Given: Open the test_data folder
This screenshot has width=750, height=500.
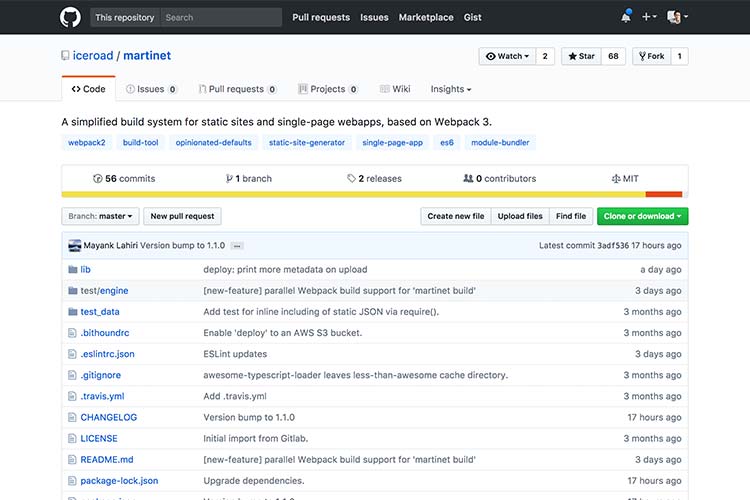Looking at the screenshot, I should click(x=100, y=311).
